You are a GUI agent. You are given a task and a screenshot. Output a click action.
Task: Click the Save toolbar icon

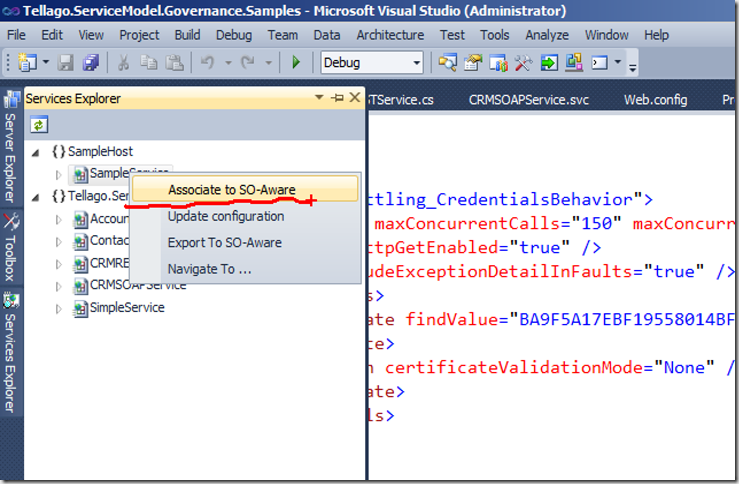pyautogui.click(x=66, y=62)
